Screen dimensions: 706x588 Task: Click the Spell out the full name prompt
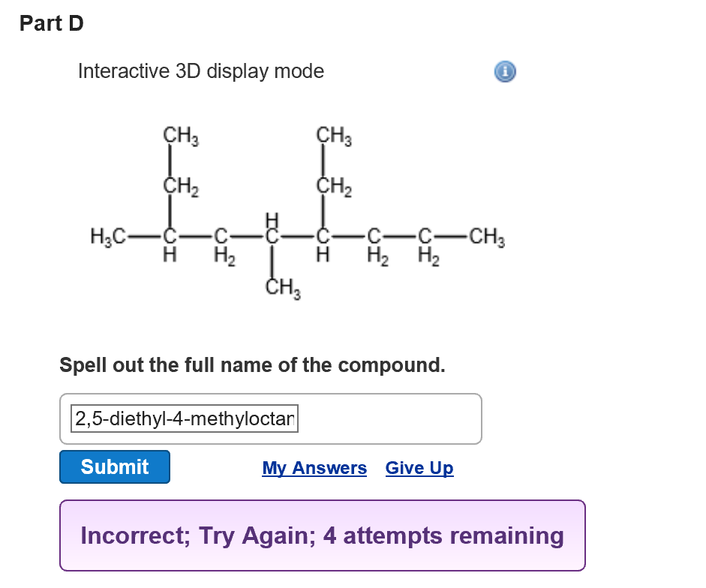252,364
